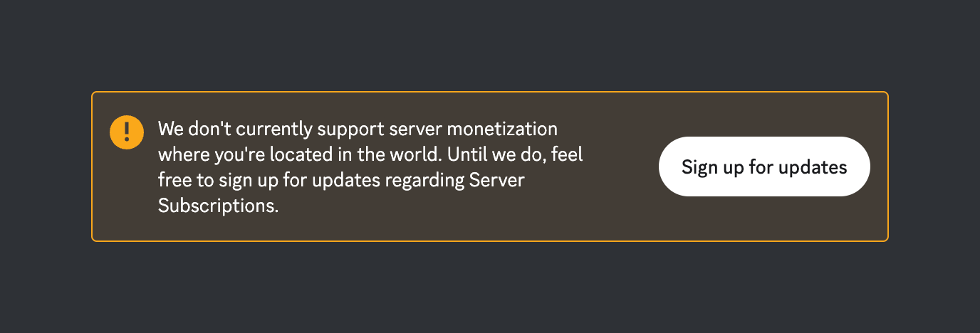Click the text line starting "We don't currently support"
The height and width of the screenshot is (333, 980).
[x=358, y=130]
